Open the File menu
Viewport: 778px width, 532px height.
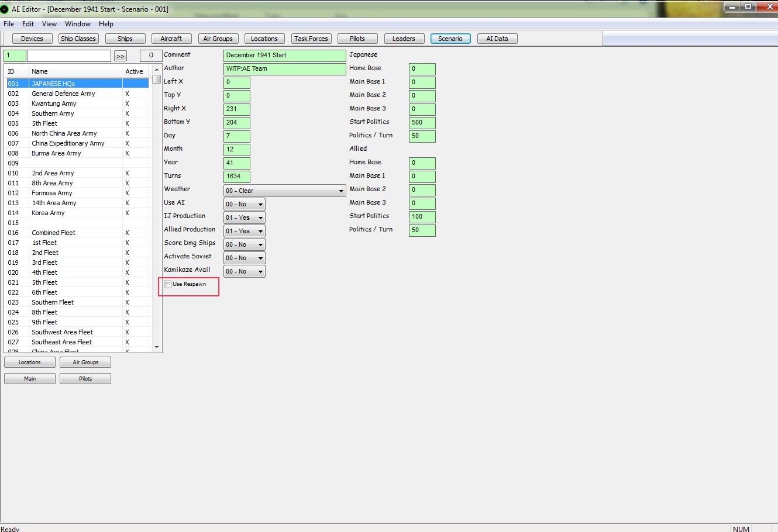9,24
